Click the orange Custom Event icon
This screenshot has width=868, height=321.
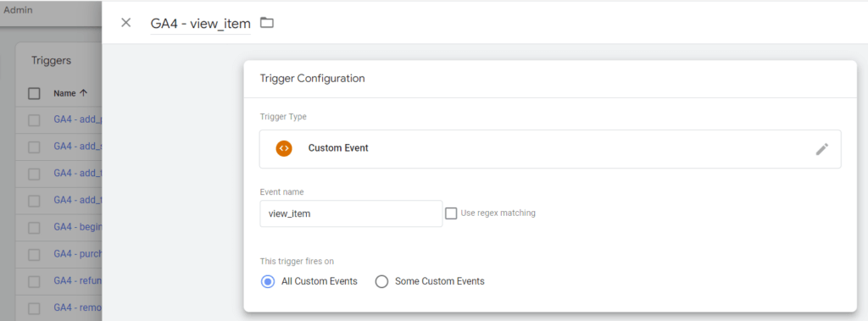click(284, 148)
